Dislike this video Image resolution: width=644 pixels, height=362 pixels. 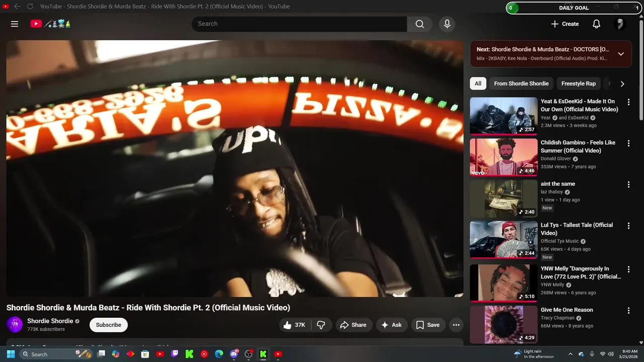(x=321, y=325)
